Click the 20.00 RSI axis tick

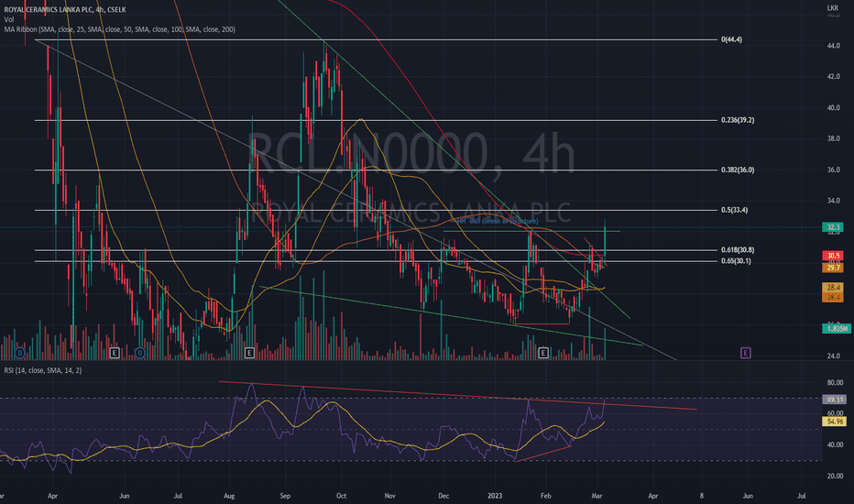tap(835, 477)
